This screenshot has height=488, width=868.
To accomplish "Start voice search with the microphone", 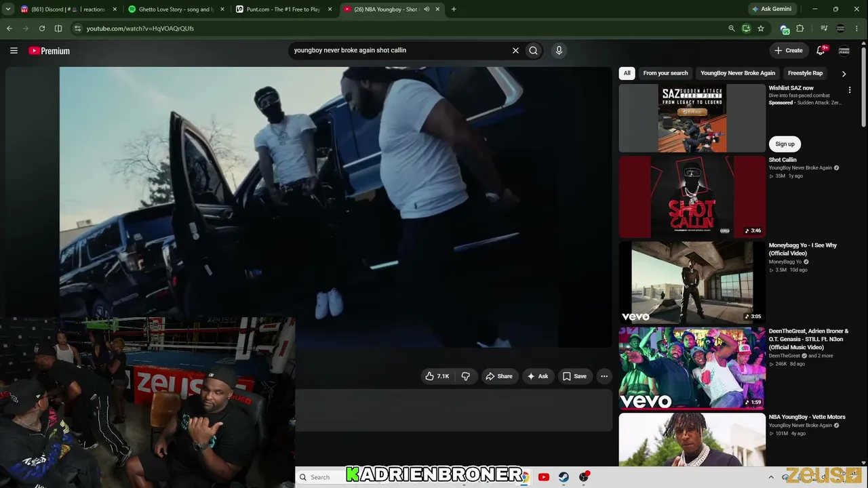I will point(559,50).
